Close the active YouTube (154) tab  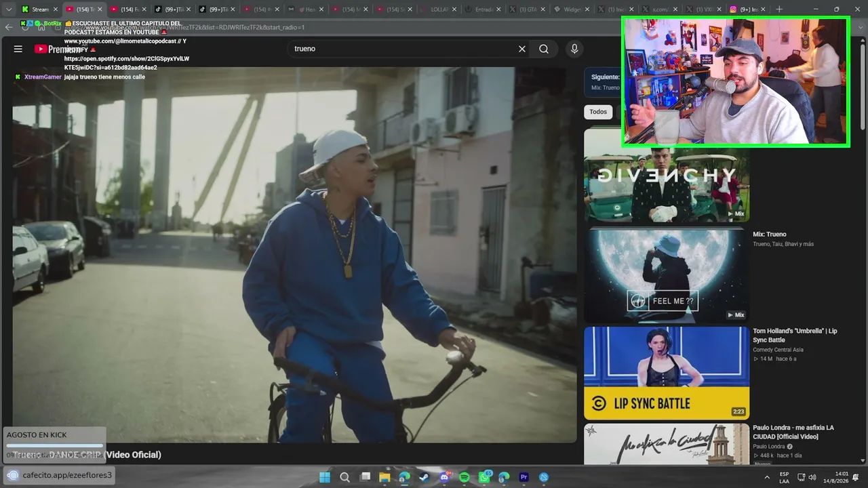(x=100, y=9)
